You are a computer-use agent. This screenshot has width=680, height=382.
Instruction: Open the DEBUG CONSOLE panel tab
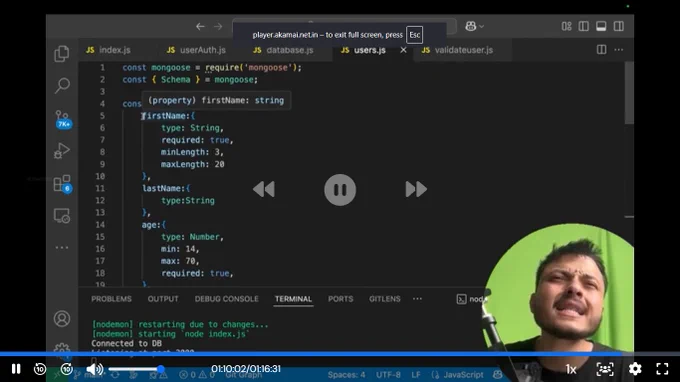226,299
